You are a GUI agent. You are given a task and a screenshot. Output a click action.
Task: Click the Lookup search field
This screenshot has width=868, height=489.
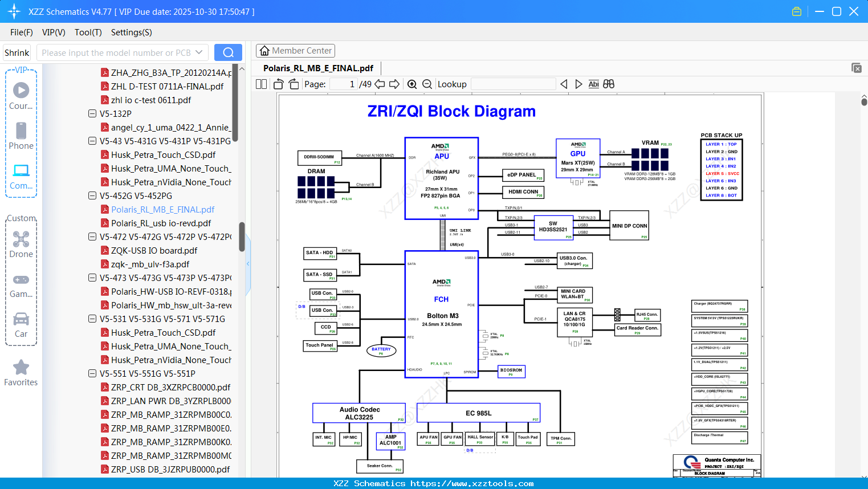point(514,84)
